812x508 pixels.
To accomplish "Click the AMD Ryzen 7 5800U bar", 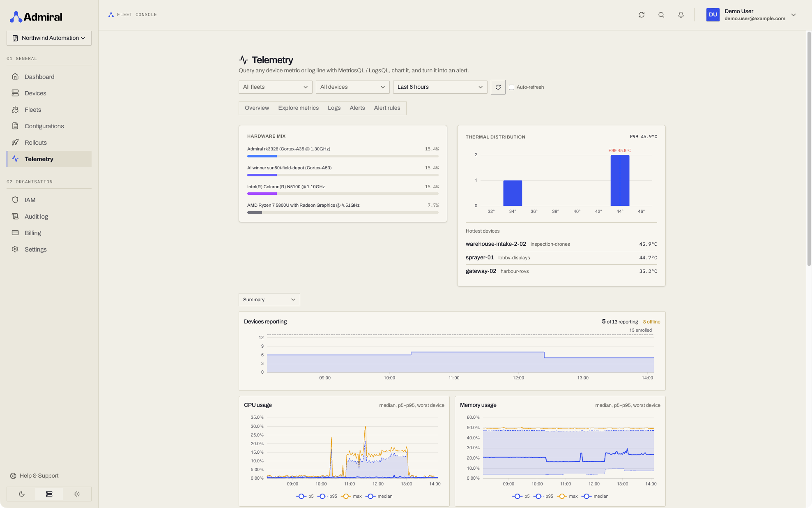I will coord(343,212).
